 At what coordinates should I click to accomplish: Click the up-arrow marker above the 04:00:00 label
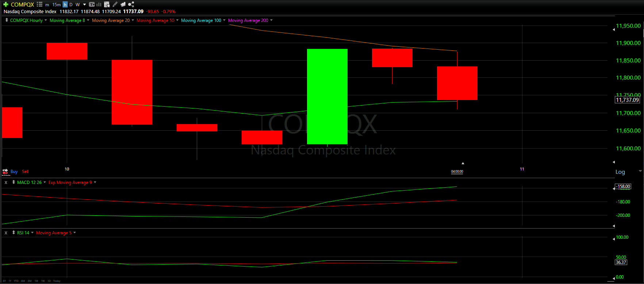pyautogui.click(x=463, y=163)
